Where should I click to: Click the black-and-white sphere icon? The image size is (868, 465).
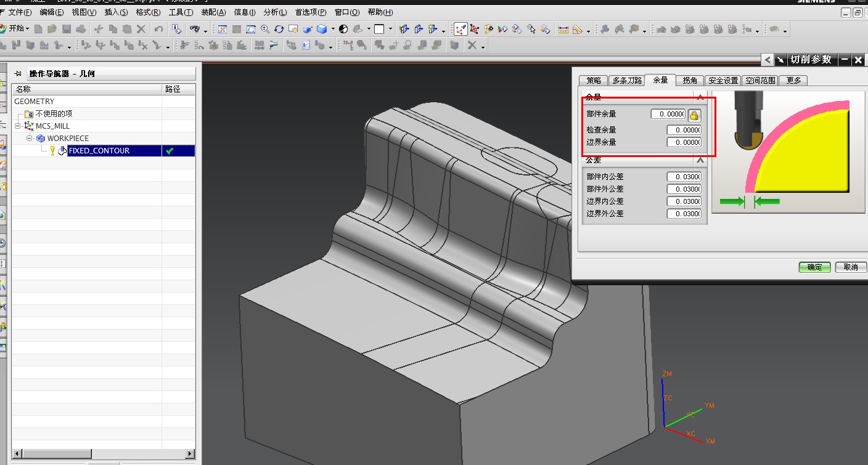coord(343,29)
